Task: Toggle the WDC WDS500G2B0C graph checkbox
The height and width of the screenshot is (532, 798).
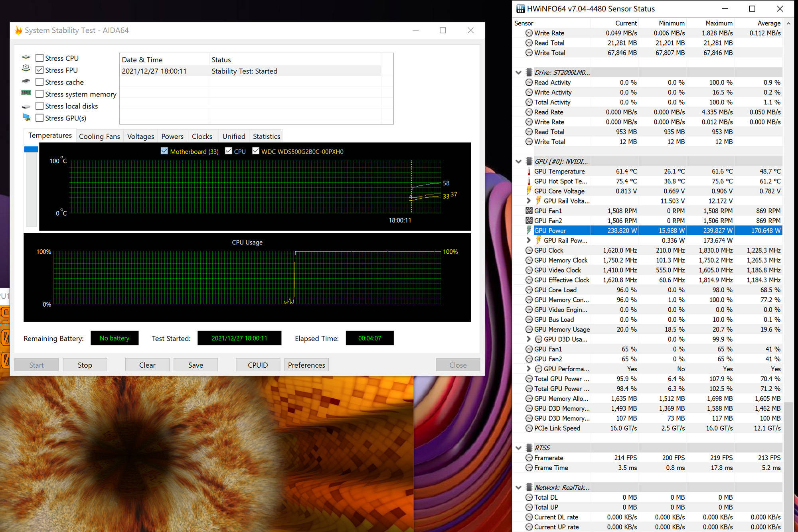Action: [256, 151]
